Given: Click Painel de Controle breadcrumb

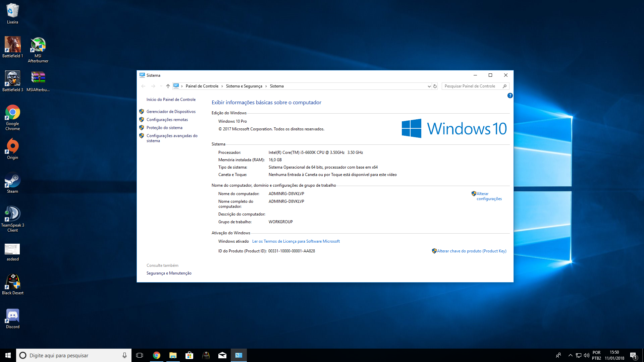Looking at the screenshot, I should click(202, 86).
